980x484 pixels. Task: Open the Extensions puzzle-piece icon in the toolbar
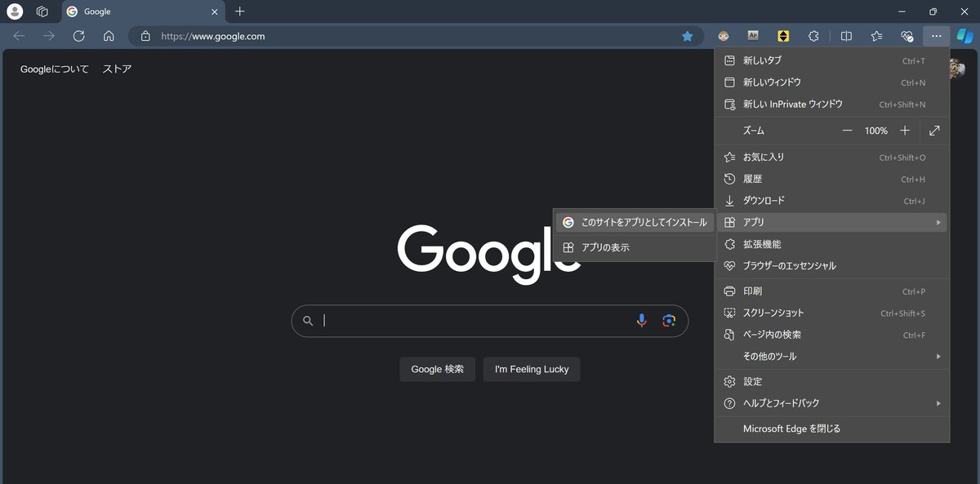pos(813,36)
